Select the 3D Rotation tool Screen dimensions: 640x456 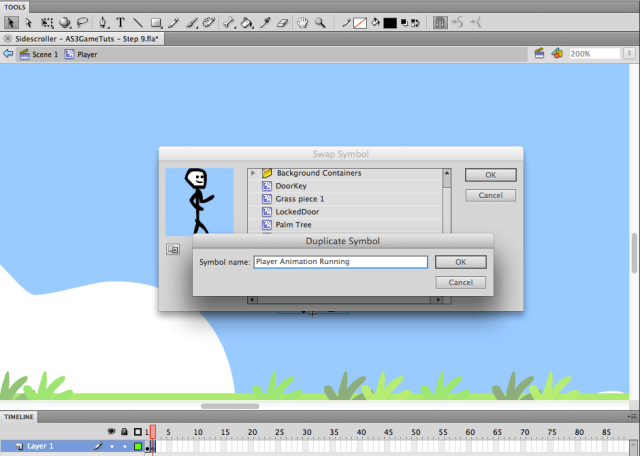64,22
